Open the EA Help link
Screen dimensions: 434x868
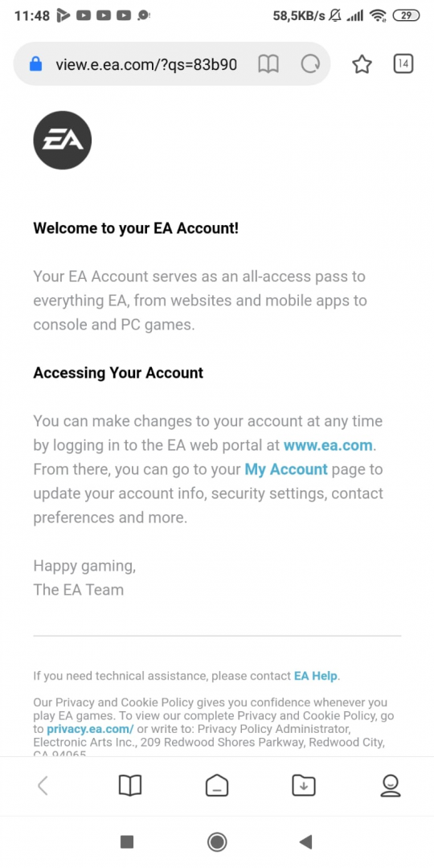[x=316, y=676]
